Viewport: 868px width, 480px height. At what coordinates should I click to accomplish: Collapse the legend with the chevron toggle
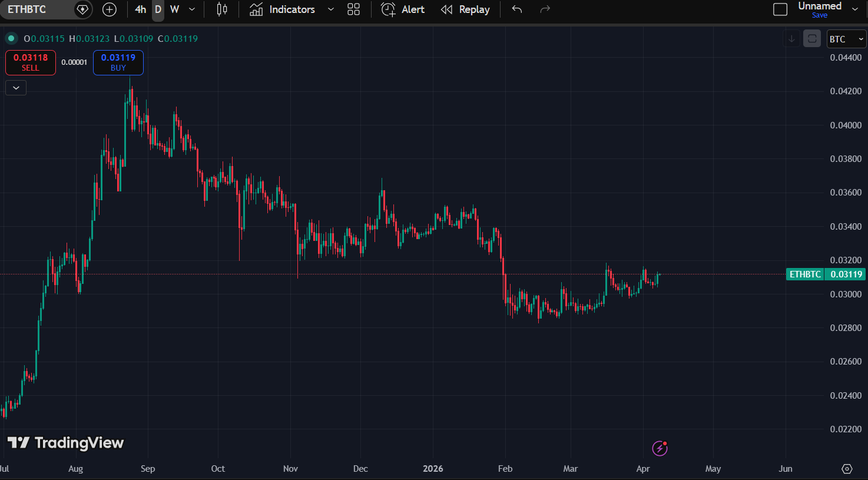tap(16, 88)
